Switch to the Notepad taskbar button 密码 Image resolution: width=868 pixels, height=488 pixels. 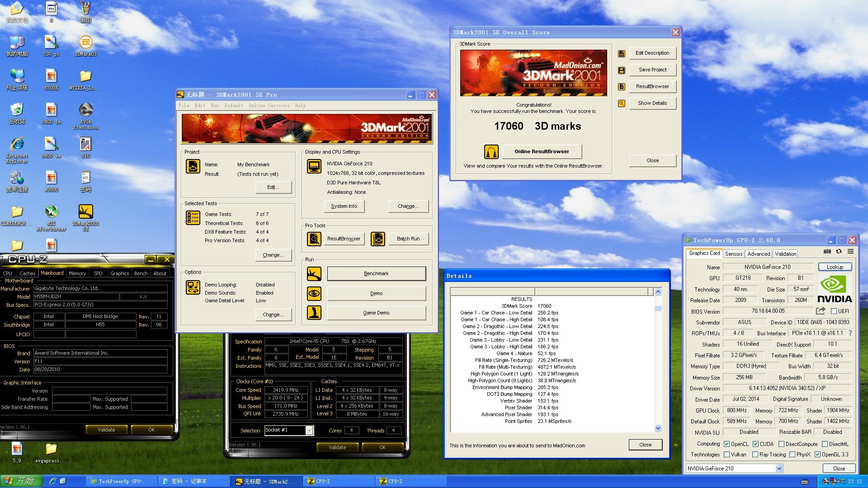(195, 482)
